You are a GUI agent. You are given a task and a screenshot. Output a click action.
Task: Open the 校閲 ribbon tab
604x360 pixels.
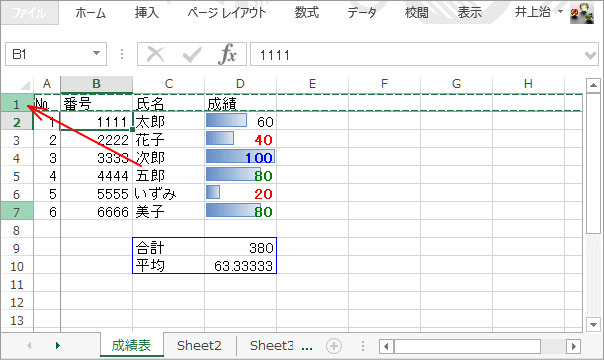(x=417, y=13)
